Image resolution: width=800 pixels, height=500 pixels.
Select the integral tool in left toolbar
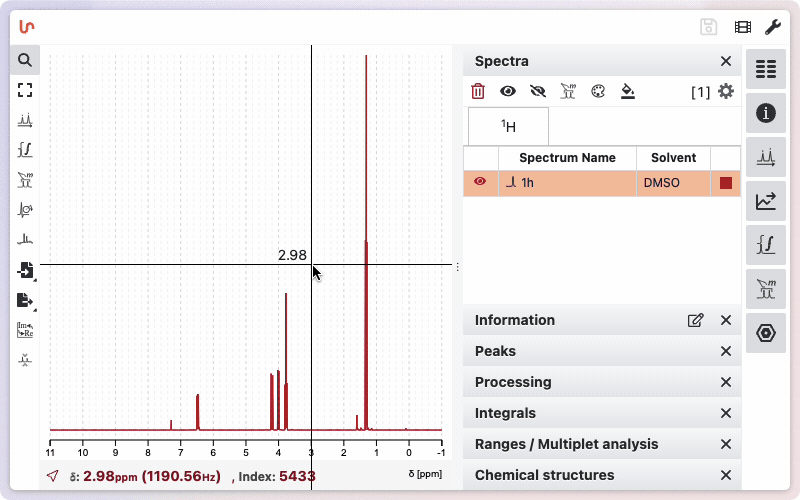point(25,150)
